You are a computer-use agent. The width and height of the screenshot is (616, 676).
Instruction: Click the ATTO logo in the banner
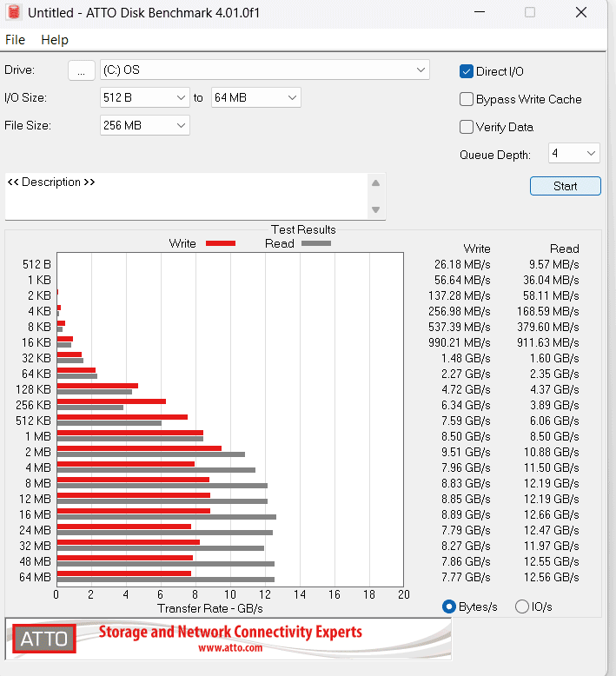tap(44, 639)
